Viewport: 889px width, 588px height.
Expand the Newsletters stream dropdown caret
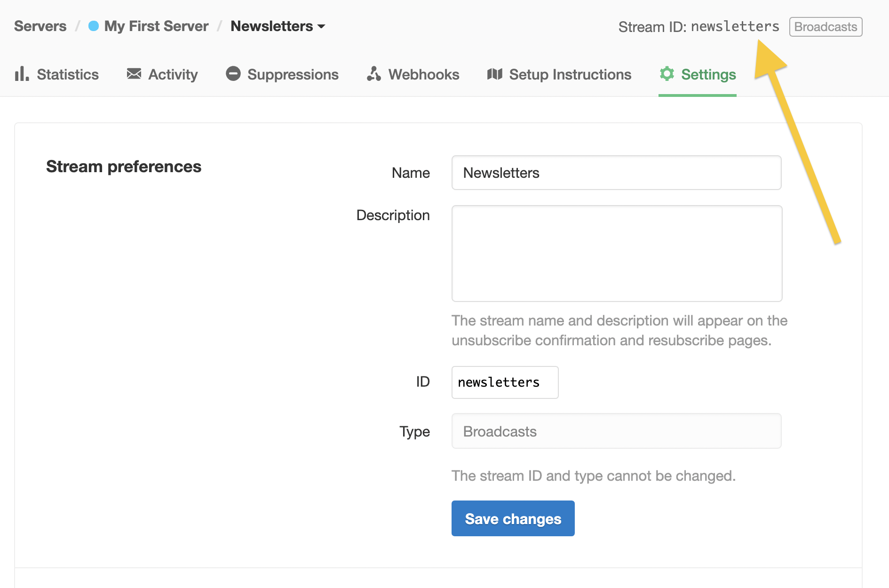pyautogui.click(x=322, y=27)
